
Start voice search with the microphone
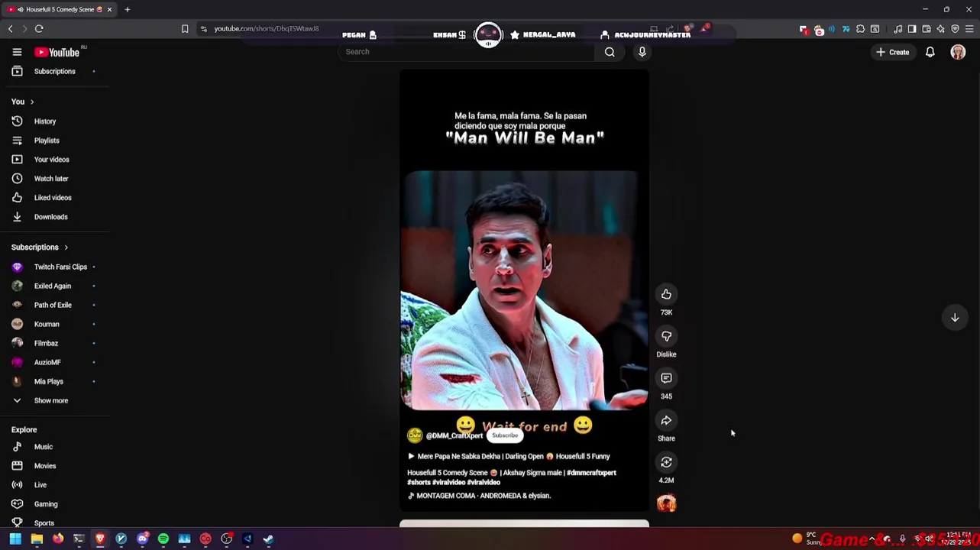642,52
